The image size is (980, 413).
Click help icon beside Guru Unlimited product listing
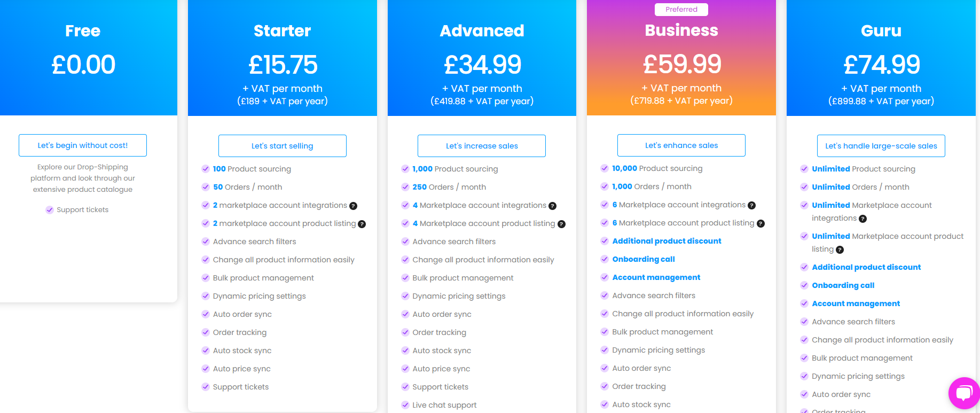840,250
